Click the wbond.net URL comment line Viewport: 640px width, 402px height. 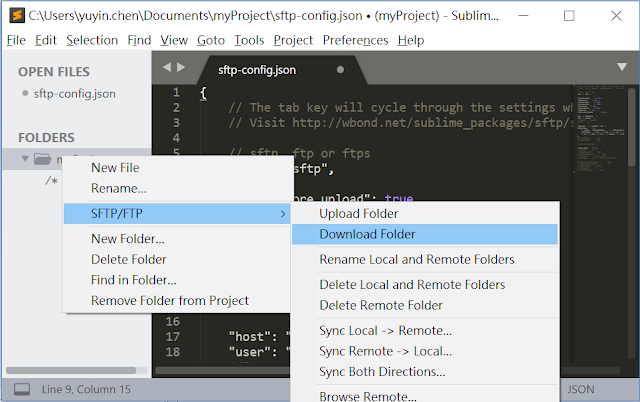click(401, 122)
